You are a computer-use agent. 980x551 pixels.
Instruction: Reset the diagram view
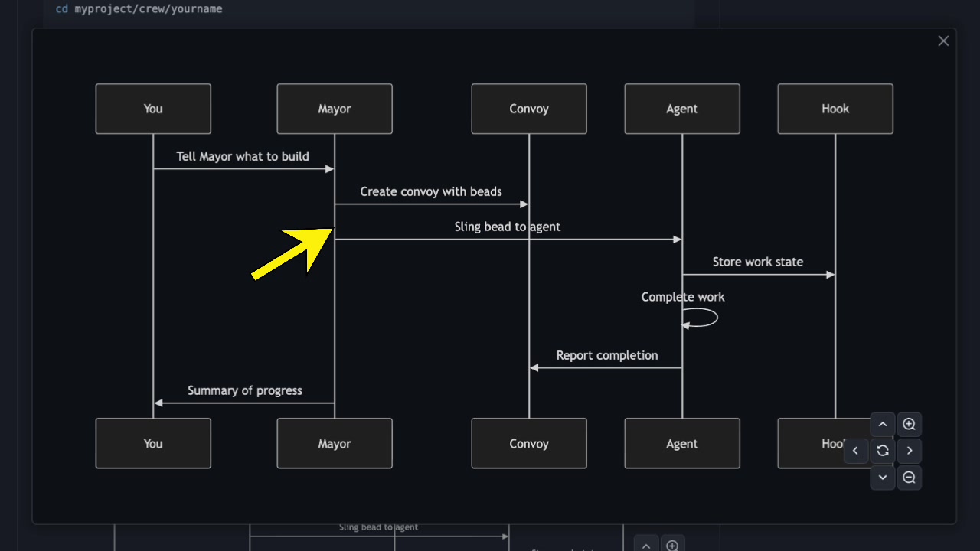tap(882, 451)
